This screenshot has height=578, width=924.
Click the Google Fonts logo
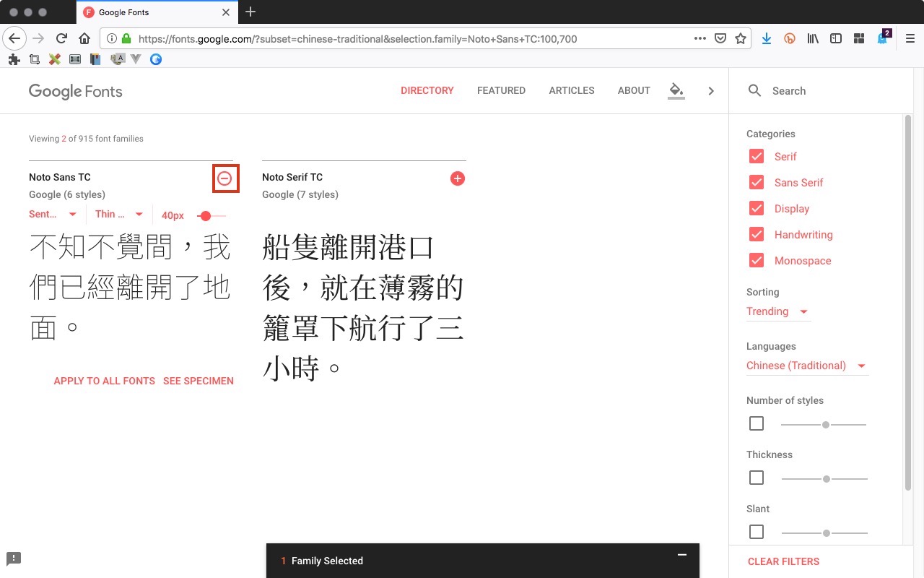(75, 91)
